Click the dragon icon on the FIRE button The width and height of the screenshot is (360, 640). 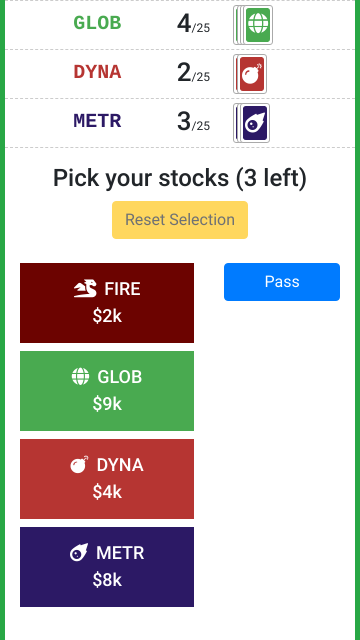(85, 289)
